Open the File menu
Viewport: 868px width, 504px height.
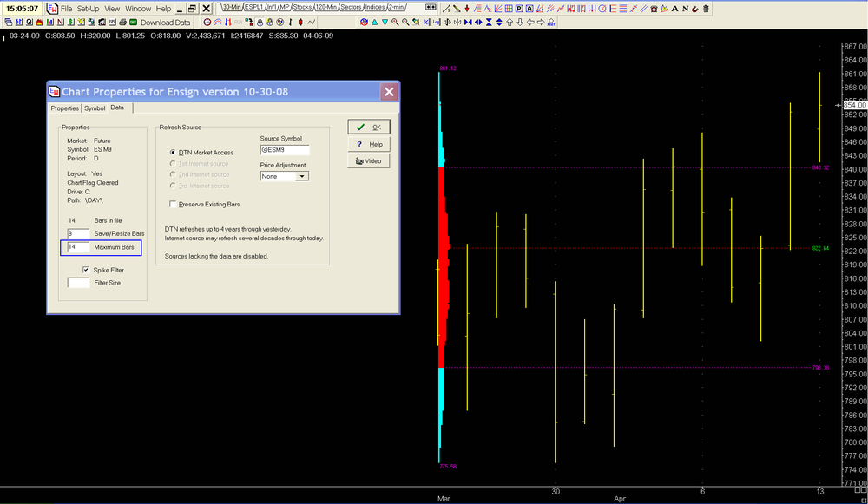point(67,9)
